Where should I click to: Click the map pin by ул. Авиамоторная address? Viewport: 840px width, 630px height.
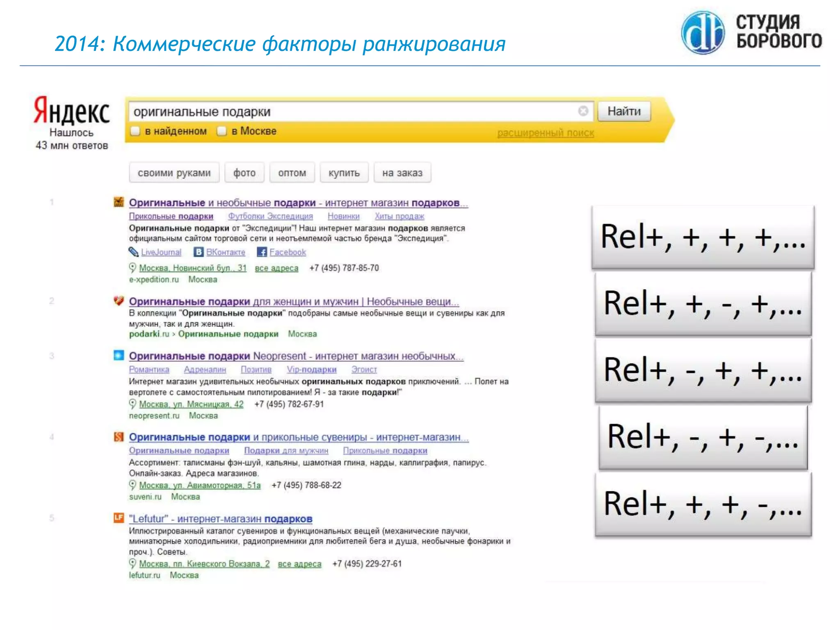click(132, 485)
